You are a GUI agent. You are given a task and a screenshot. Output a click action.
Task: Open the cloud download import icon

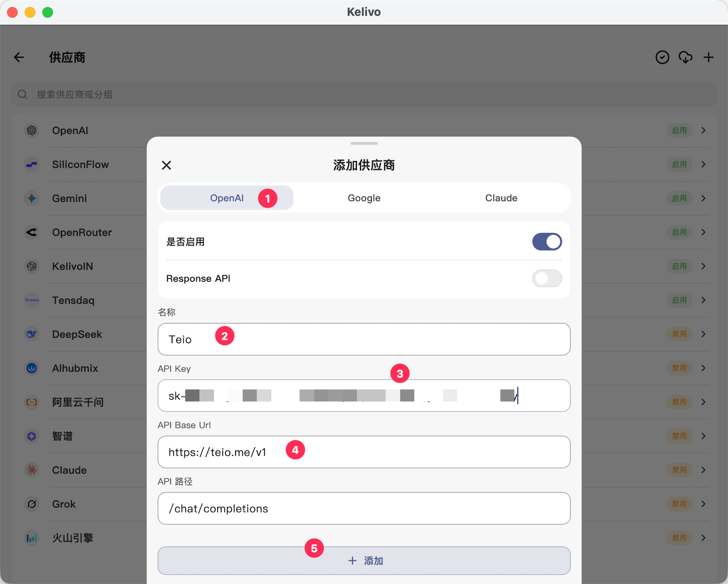(685, 57)
